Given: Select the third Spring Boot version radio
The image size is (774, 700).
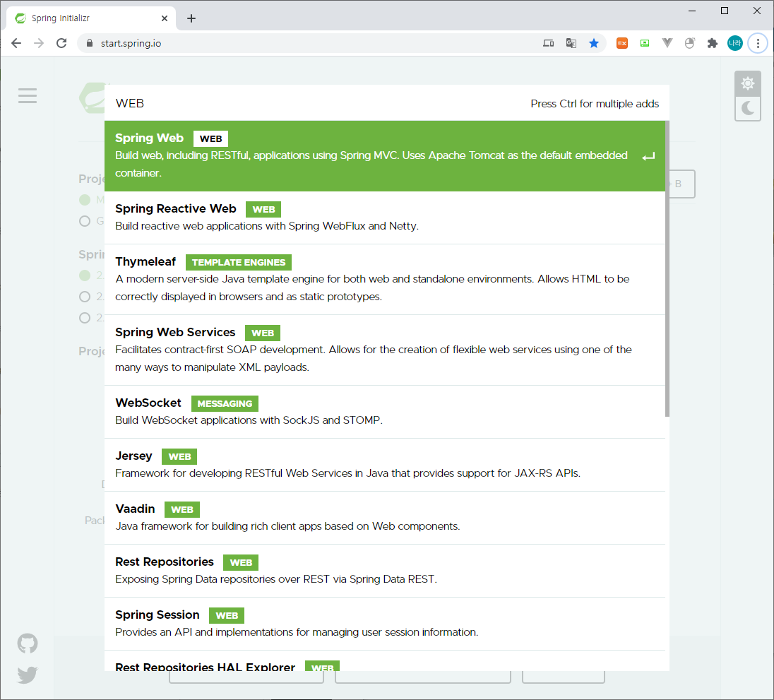Looking at the screenshot, I should pyautogui.click(x=85, y=318).
